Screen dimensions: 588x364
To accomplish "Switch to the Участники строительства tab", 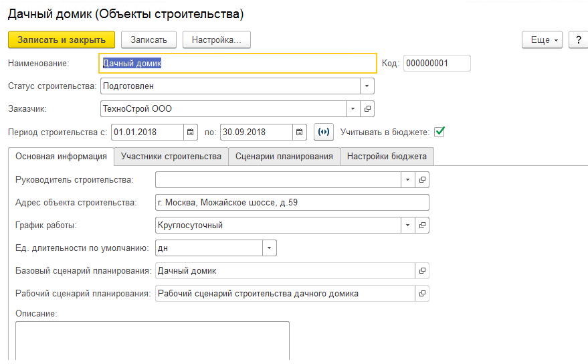I will [x=171, y=157].
